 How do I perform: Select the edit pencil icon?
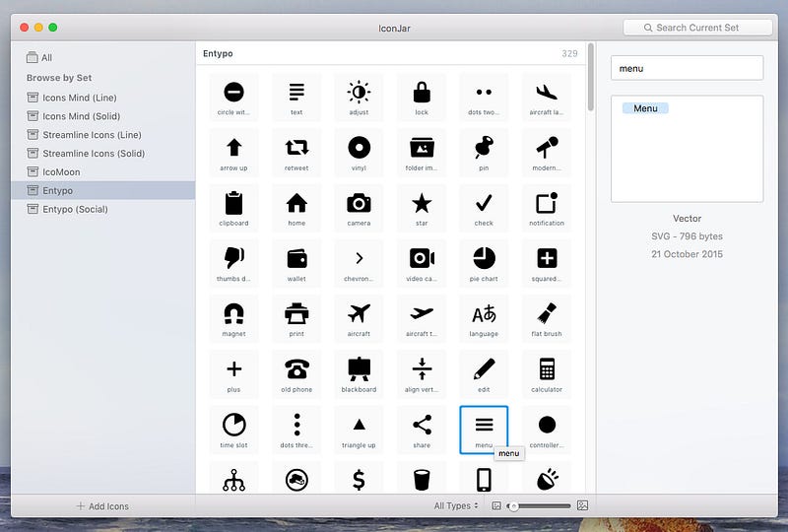(x=484, y=374)
